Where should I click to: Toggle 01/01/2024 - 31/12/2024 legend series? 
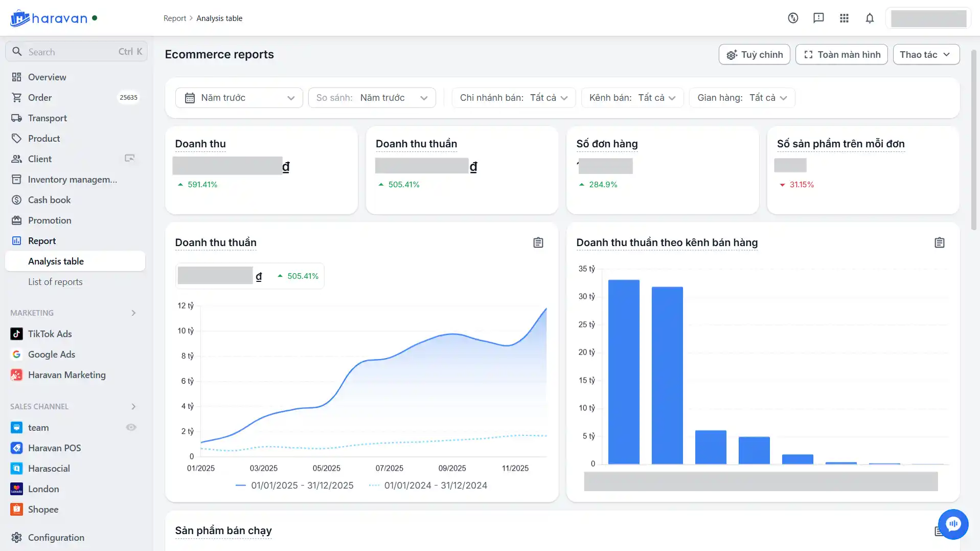point(428,485)
